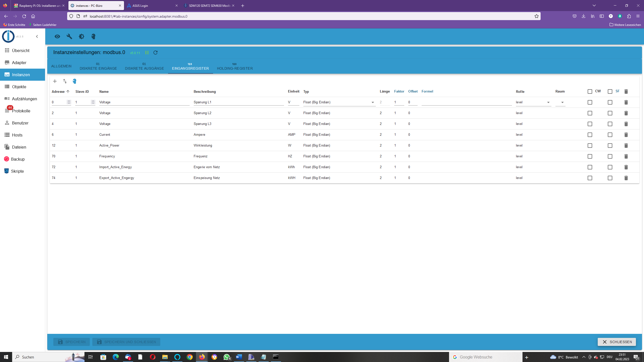Open the Allgemein tab

click(x=61, y=66)
